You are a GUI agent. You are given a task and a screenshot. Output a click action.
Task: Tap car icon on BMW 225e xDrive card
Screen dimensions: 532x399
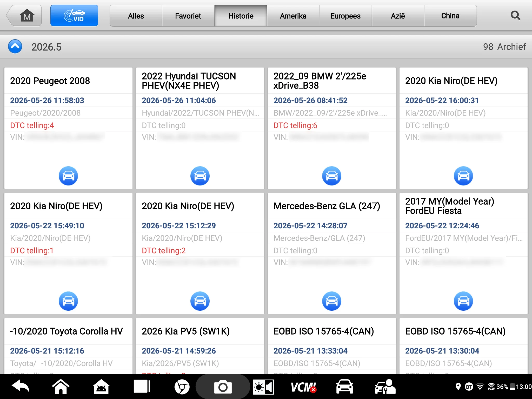click(x=332, y=176)
